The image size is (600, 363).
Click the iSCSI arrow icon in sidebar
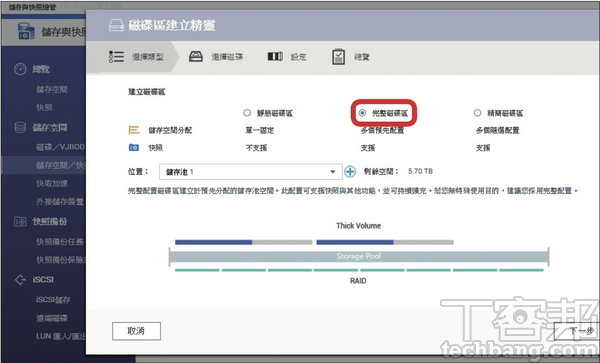[x=20, y=280]
